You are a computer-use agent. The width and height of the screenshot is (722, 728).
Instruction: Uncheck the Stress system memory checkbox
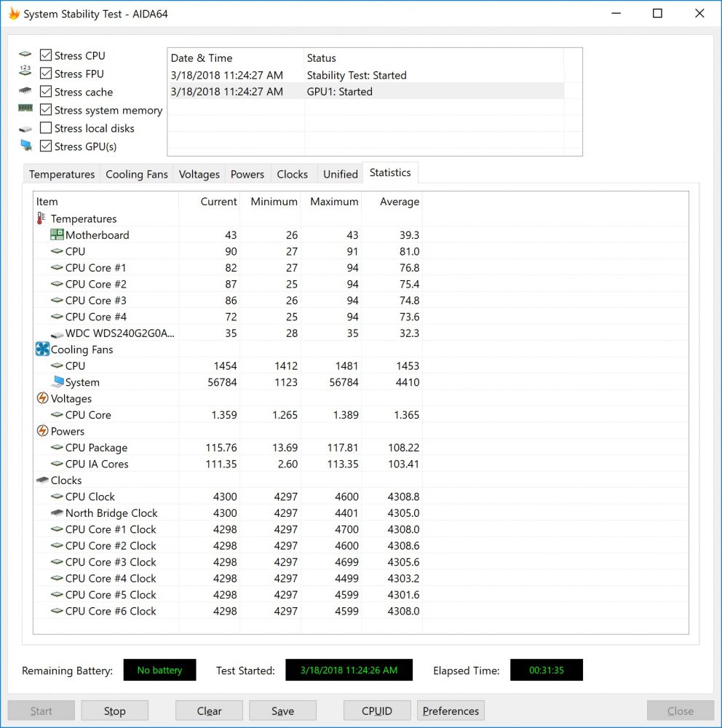pos(46,110)
